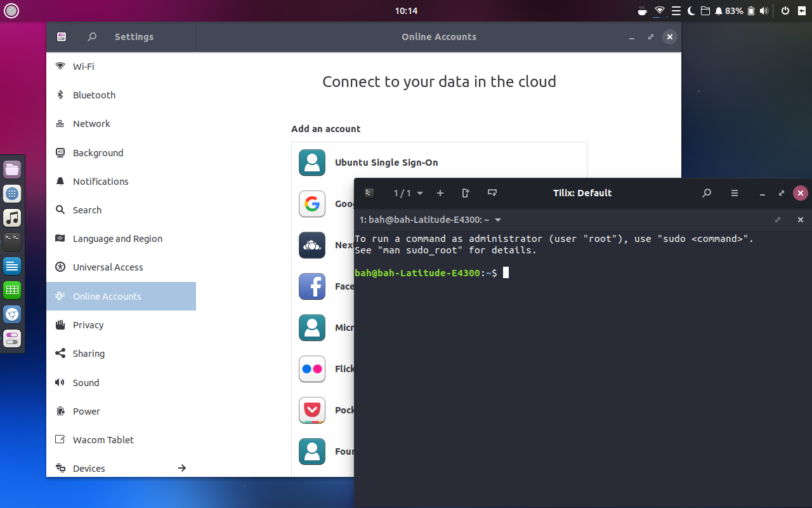The image size is (812, 508).
Task: Open the Wi-Fi indicator in top bar
Action: 660,11
